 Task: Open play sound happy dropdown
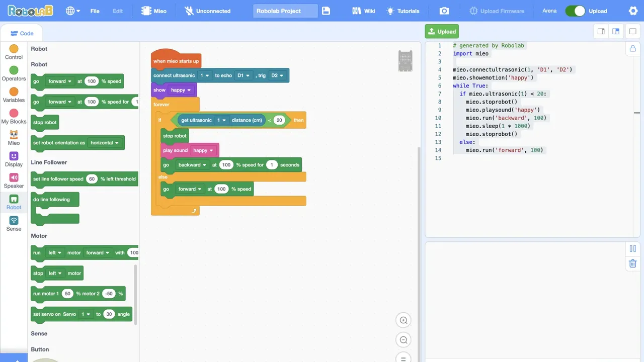(203, 150)
